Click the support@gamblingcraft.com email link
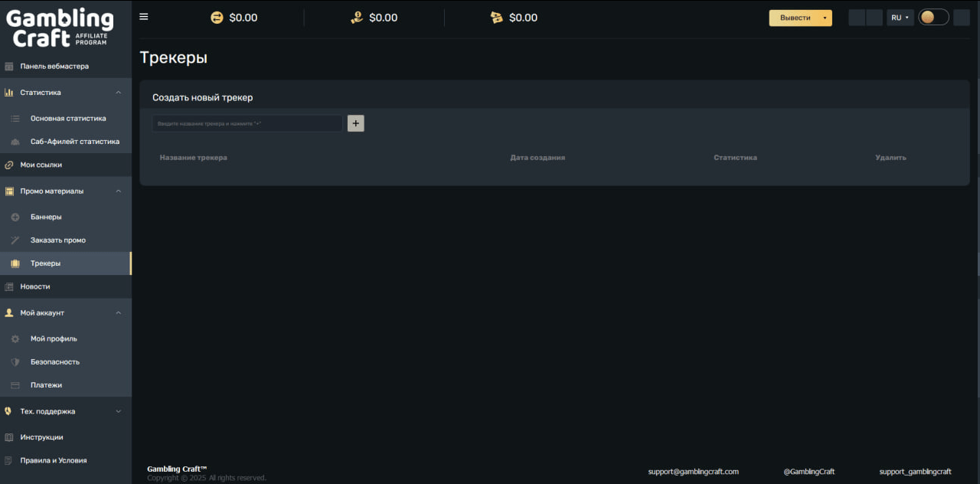Image resolution: width=980 pixels, height=484 pixels. [693, 472]
